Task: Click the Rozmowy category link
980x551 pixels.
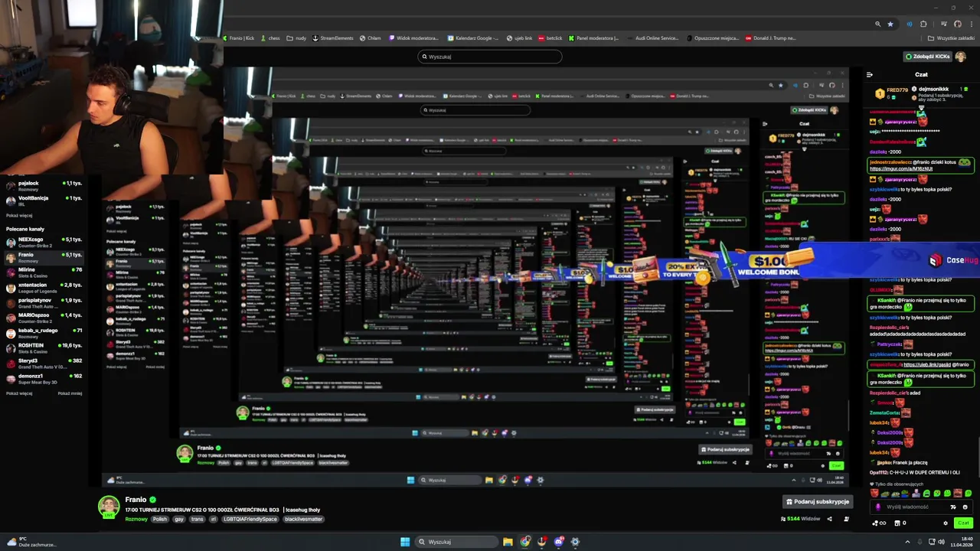Action: coord(136,519)
